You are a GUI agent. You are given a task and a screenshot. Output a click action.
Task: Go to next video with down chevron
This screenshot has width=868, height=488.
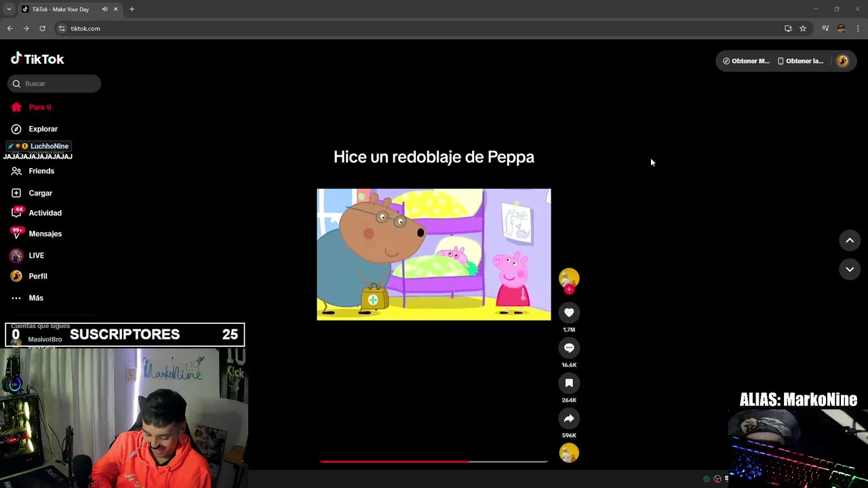click(x=850, y=270)
